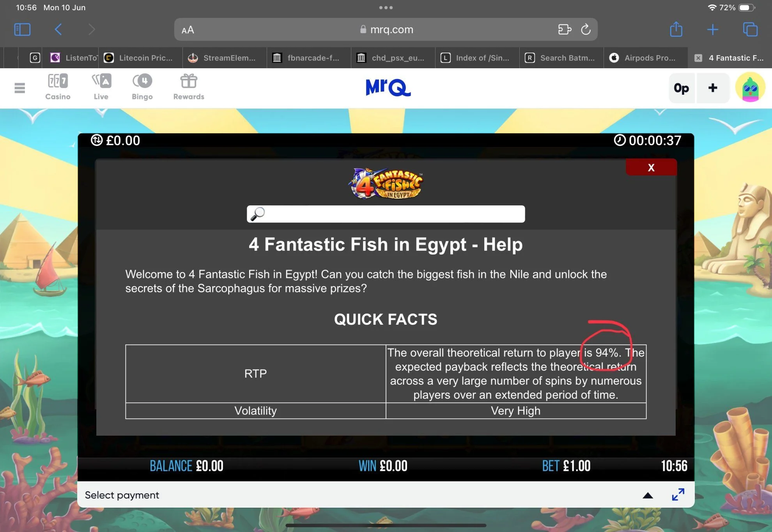This screenshot has height=532, width=772.
Task: Enter fullscreen with the expand arrows
Action: [678, 495]
